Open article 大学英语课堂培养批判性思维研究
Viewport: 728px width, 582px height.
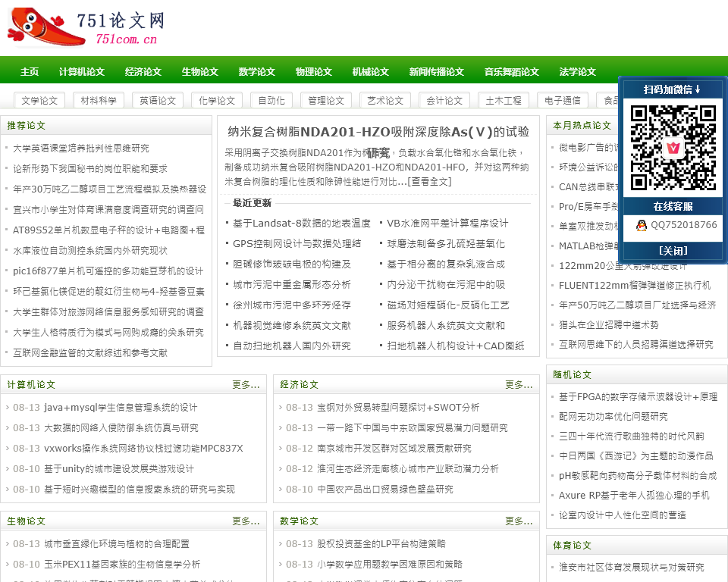pos(81,149)
